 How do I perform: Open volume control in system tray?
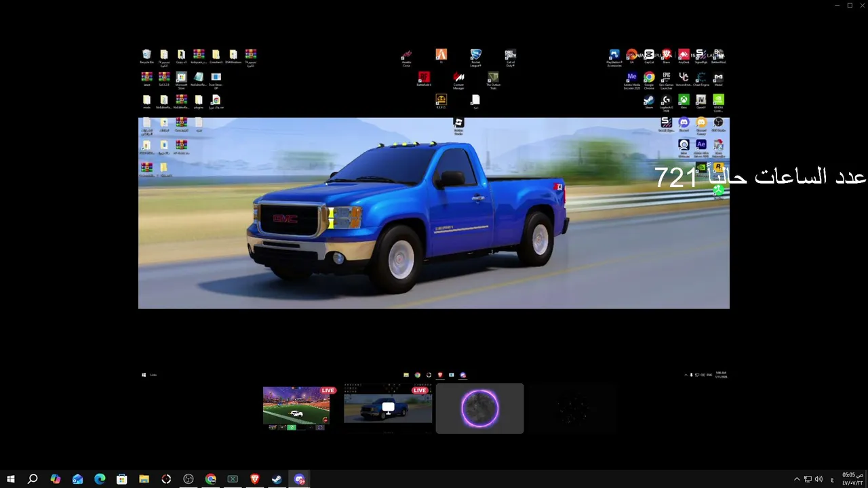point(818,479)
